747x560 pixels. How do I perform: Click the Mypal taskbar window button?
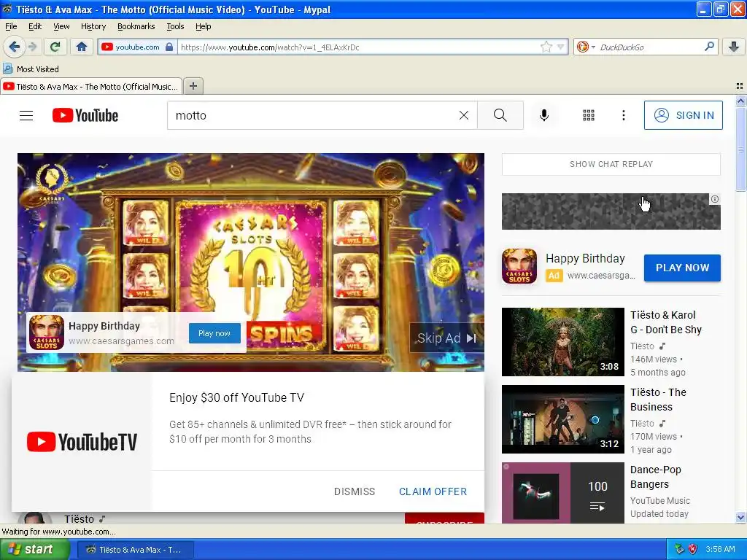(135, 550)
